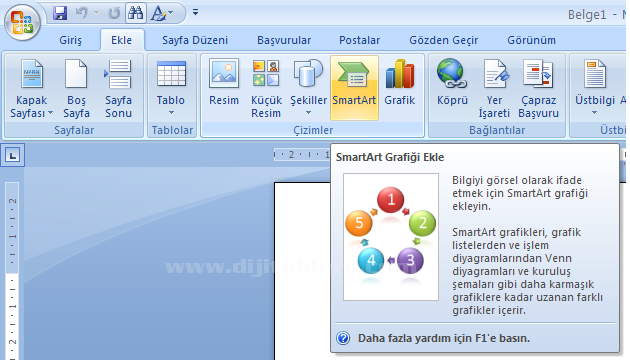This screenshot has width=630, height=364.
Task: Click inside the blank document page
Action: pos(302,271)
